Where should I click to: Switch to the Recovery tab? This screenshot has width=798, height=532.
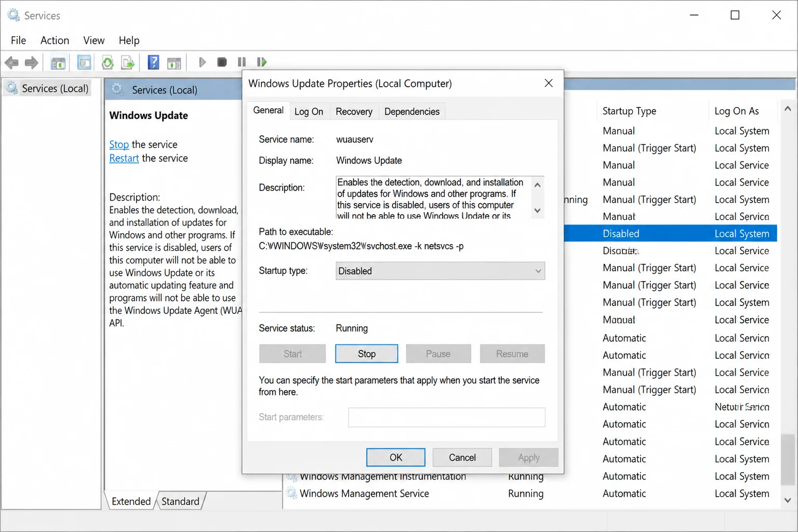click(x=354, y=112)
